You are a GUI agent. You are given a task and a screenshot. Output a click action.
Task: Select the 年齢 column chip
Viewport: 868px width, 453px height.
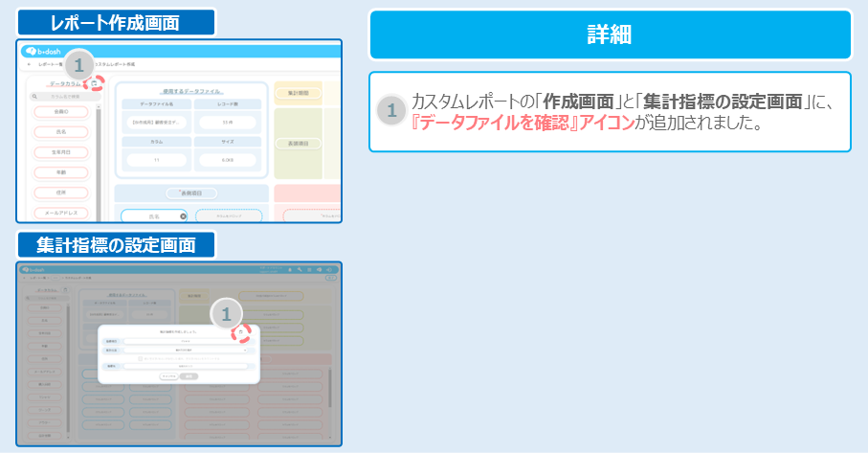[x=61, y=172]
